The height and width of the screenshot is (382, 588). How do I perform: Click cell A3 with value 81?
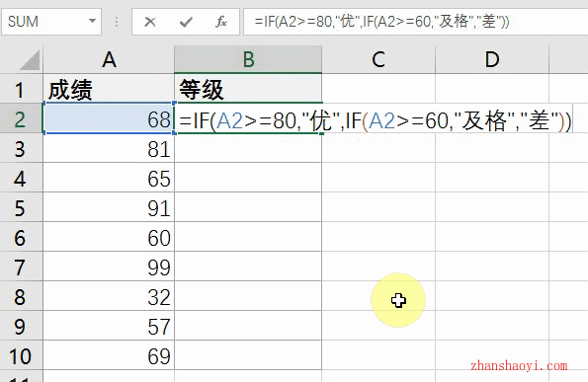coord(109,148)
